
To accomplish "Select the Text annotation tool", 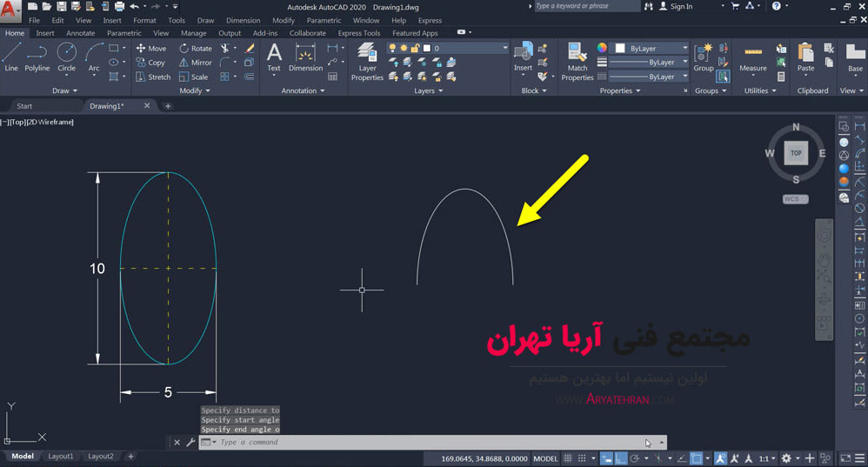I will tap(274, 57).
